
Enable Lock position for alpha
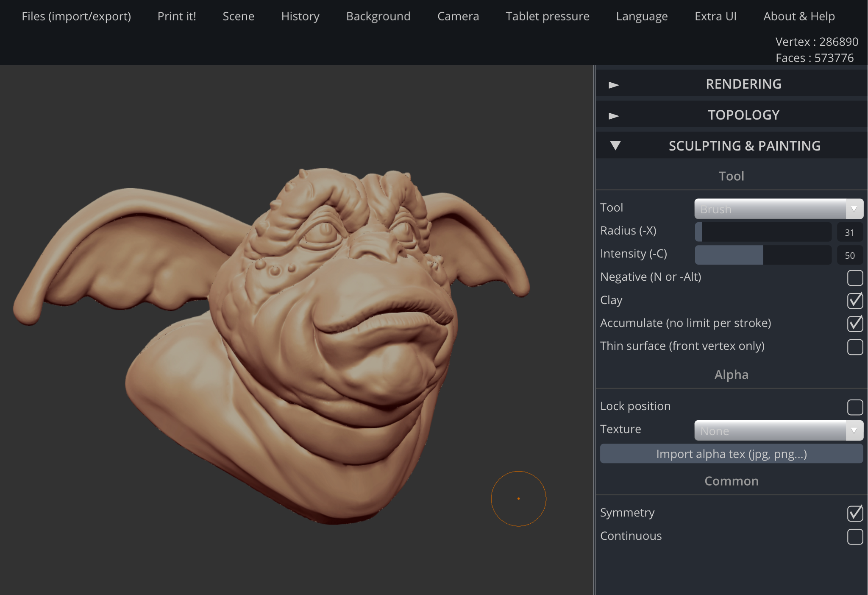coord(856,407)
